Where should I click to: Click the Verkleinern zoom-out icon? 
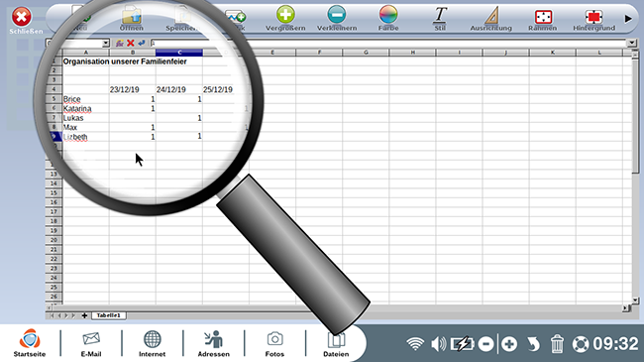click(337, 15)
